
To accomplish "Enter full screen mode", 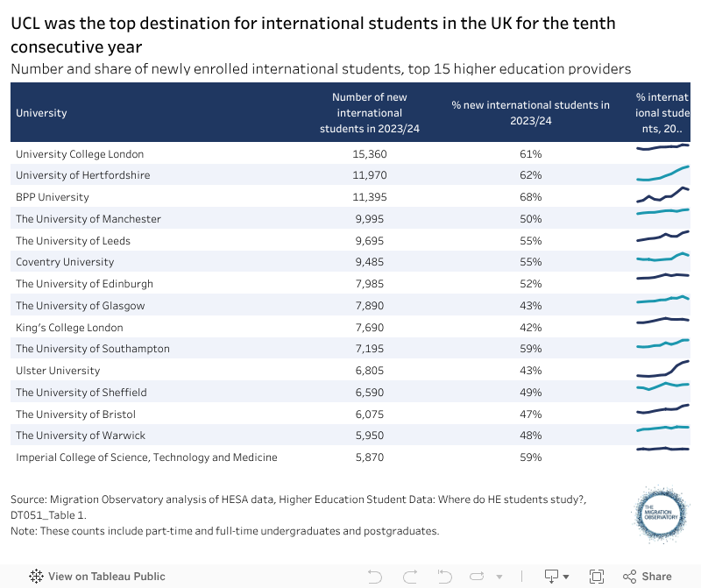I will point(597,576).
